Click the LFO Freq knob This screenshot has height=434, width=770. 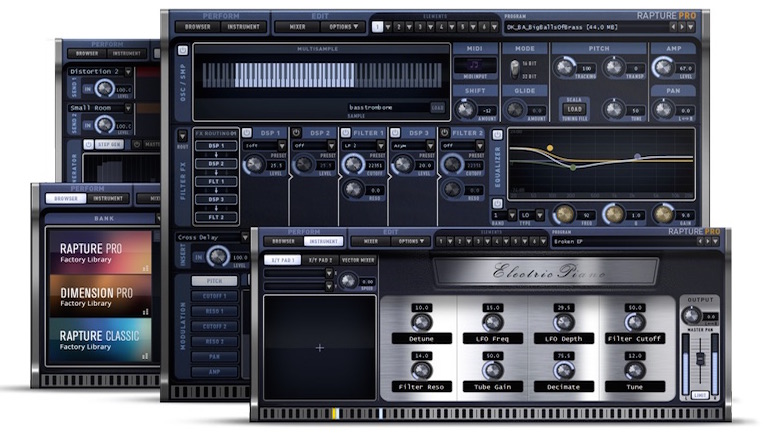coord(492,323)
